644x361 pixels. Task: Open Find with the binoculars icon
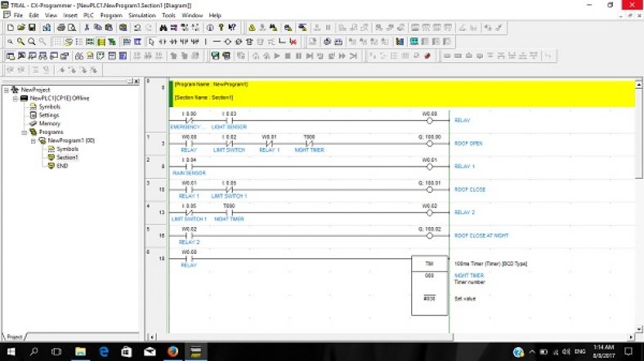click(163, 28)
